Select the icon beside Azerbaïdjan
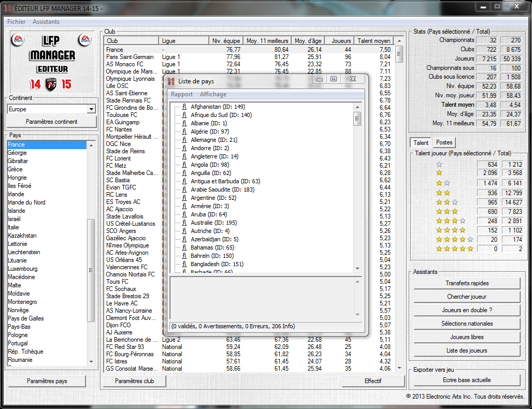532x409 pixels. [x=184, y=239]
